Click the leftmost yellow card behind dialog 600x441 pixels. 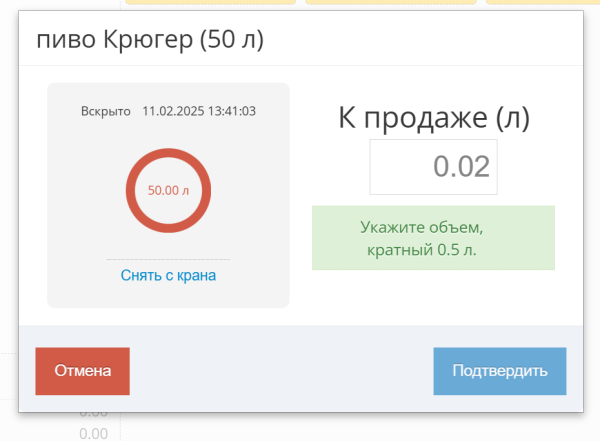click(x=210, y=2)
